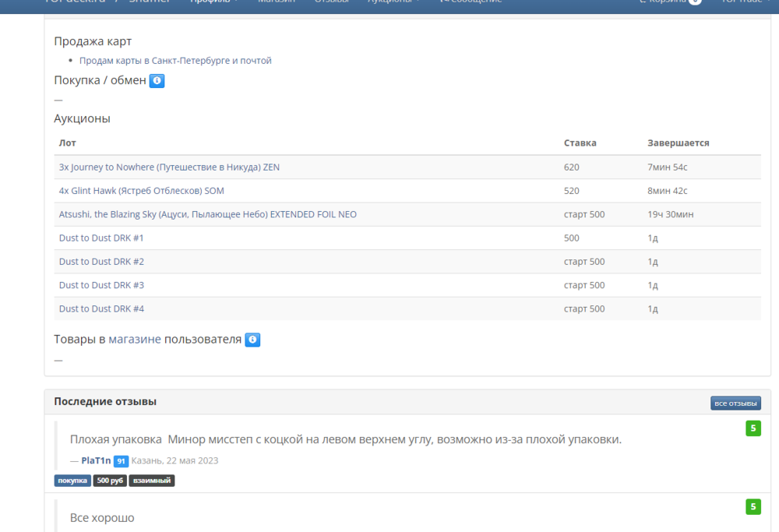Click the green rating 5 badge on Все хорошо review
Image resolution: width=779 pixels, height=532 pixels.
pos(753,507)
